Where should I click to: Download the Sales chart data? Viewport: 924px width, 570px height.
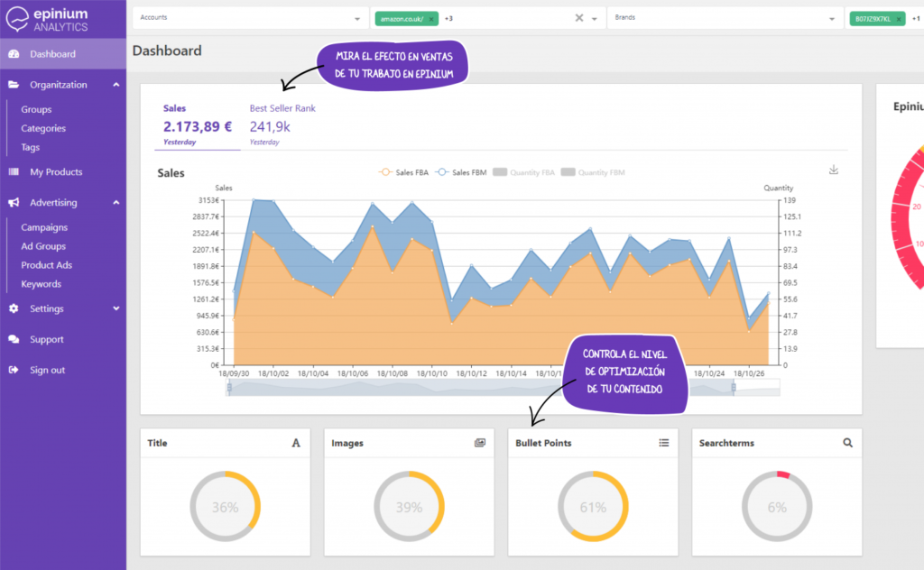(x=833, y=170)
